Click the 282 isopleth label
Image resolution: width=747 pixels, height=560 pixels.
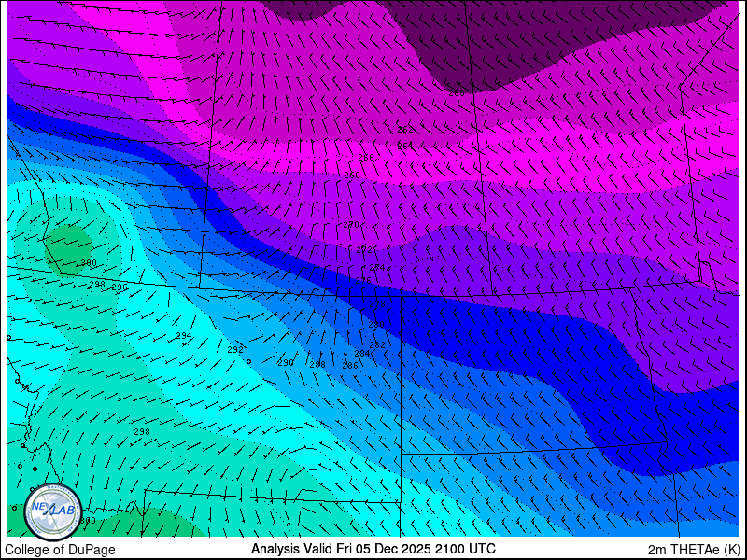pos(377,344)
